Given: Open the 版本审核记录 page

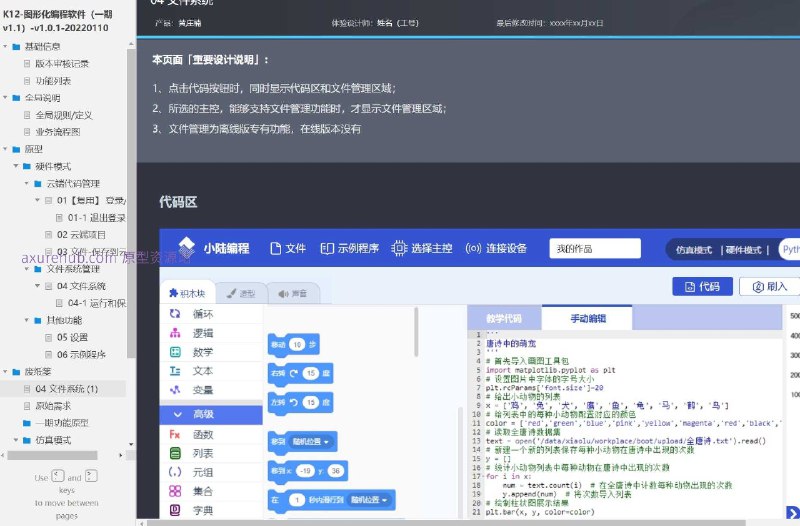Looking at the screenshot, I should click(62, 64).
